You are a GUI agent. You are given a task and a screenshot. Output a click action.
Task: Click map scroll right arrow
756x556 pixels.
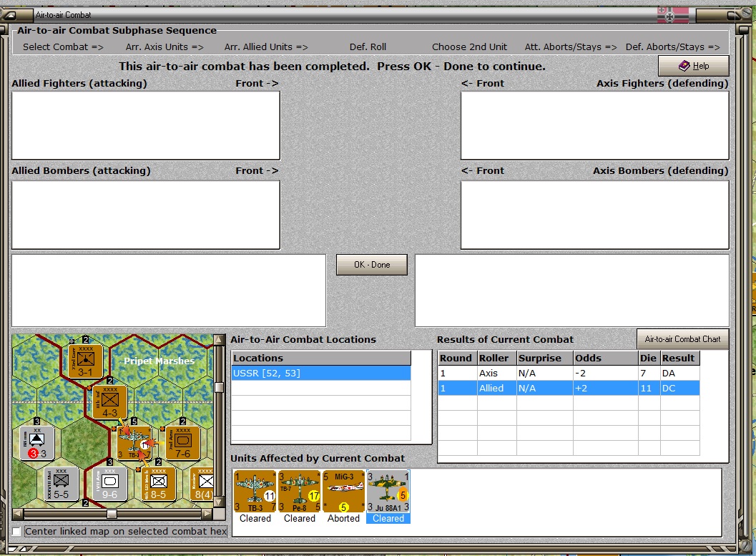click(x=207, y=514)
